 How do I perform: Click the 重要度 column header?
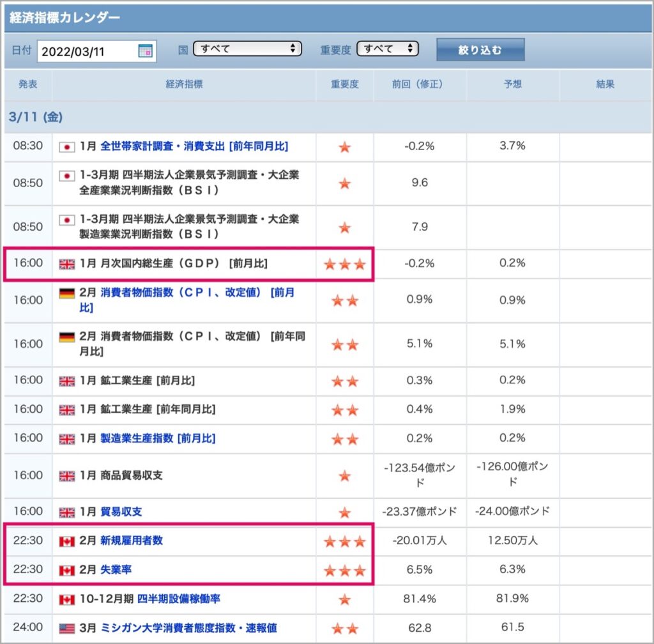(x=344, y=84)
